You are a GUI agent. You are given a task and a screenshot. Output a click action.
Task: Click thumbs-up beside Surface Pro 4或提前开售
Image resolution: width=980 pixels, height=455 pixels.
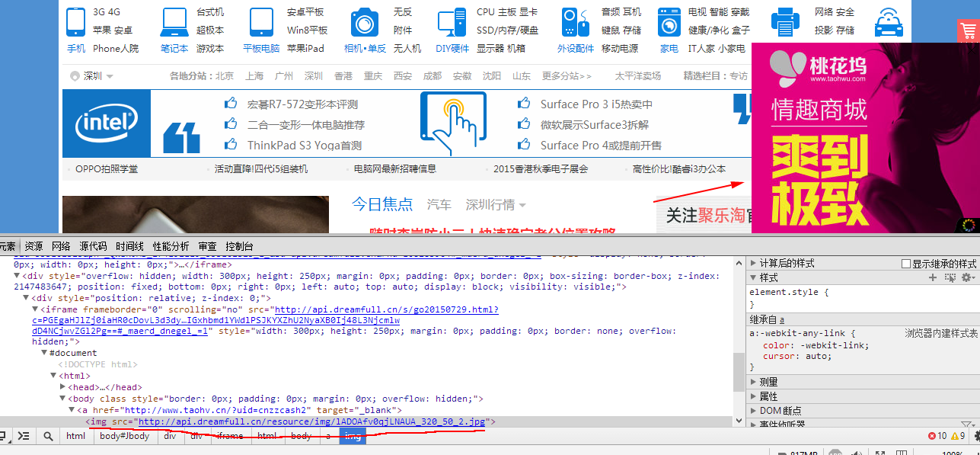[x=524, y=144]
